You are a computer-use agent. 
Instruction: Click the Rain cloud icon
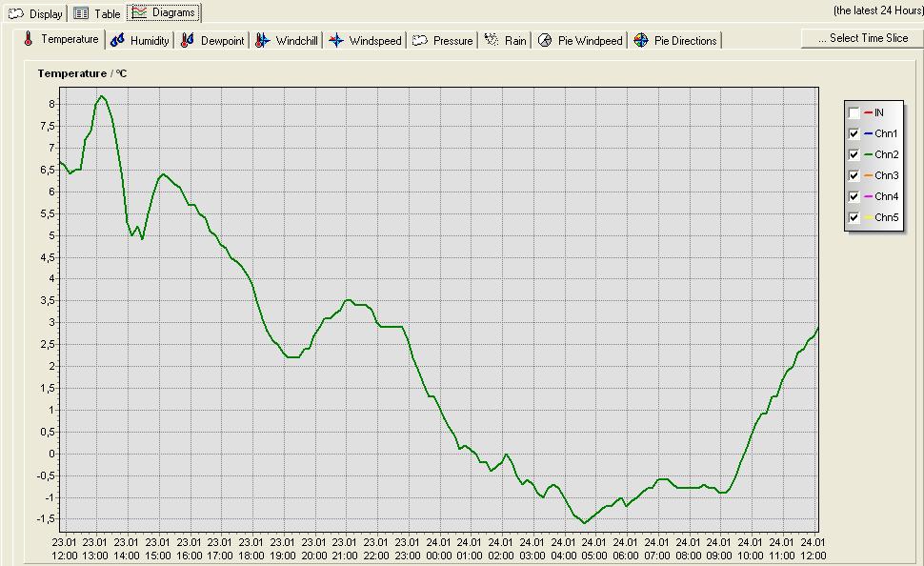[492, 40]
